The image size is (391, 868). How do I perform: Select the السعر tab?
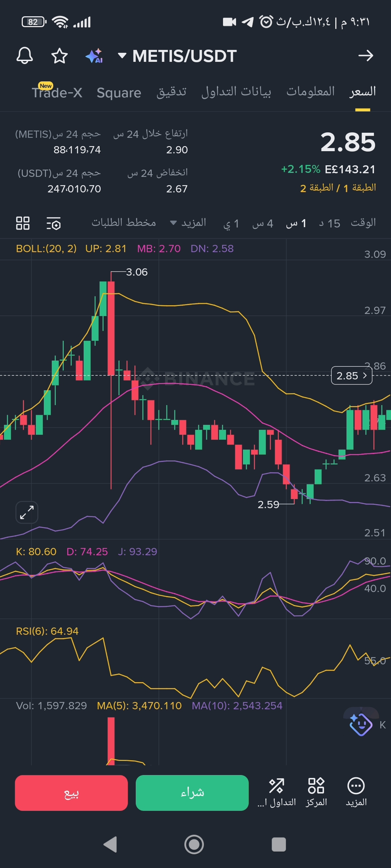click(x=362, y=91)
